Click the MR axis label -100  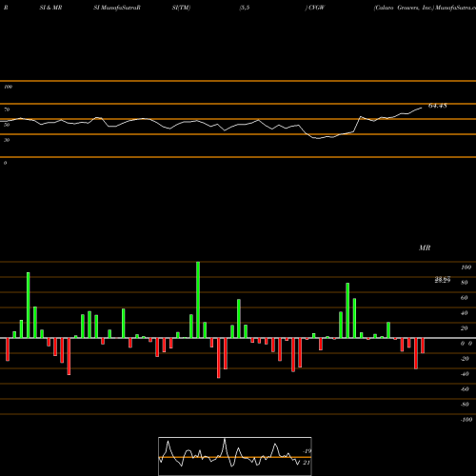(466, 420)
